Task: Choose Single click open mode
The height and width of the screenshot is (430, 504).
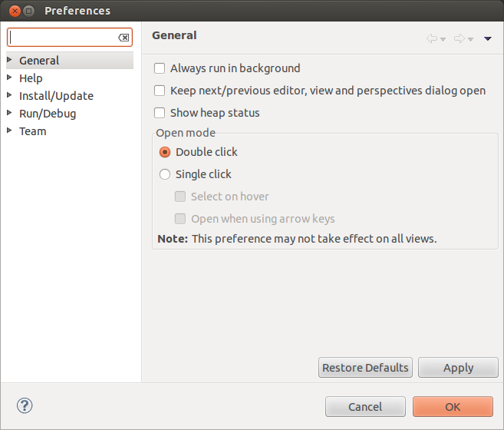Action: pos(165,174)
